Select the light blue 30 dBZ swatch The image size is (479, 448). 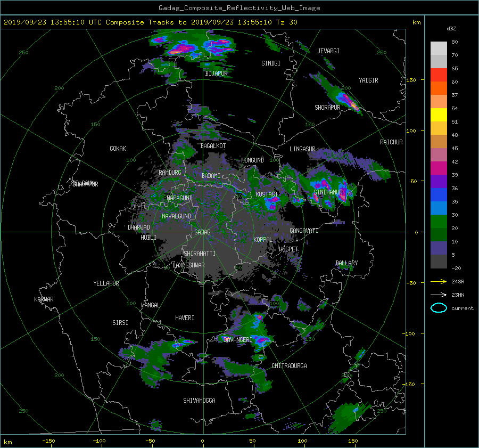[x=439, y=208]
